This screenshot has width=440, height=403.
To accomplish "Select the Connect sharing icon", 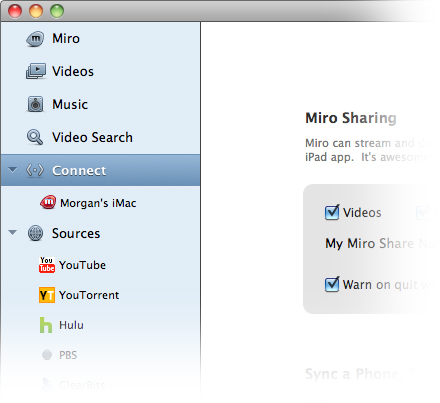I will [x=35, y=170].
